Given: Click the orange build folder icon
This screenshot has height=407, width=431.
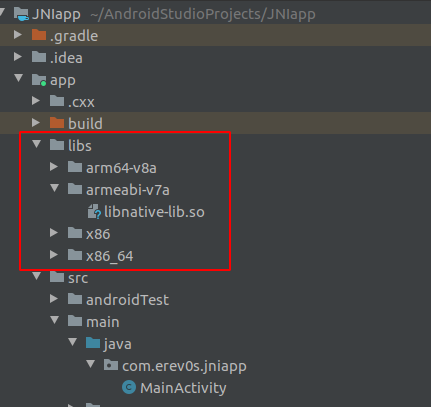Looking at the screenshot, I should click(x=57, y=123).
